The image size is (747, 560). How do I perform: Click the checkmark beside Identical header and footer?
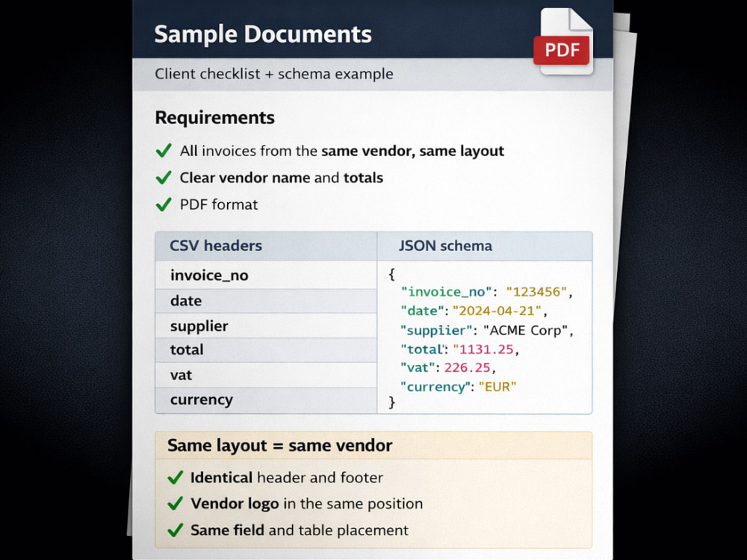(176, 477)
